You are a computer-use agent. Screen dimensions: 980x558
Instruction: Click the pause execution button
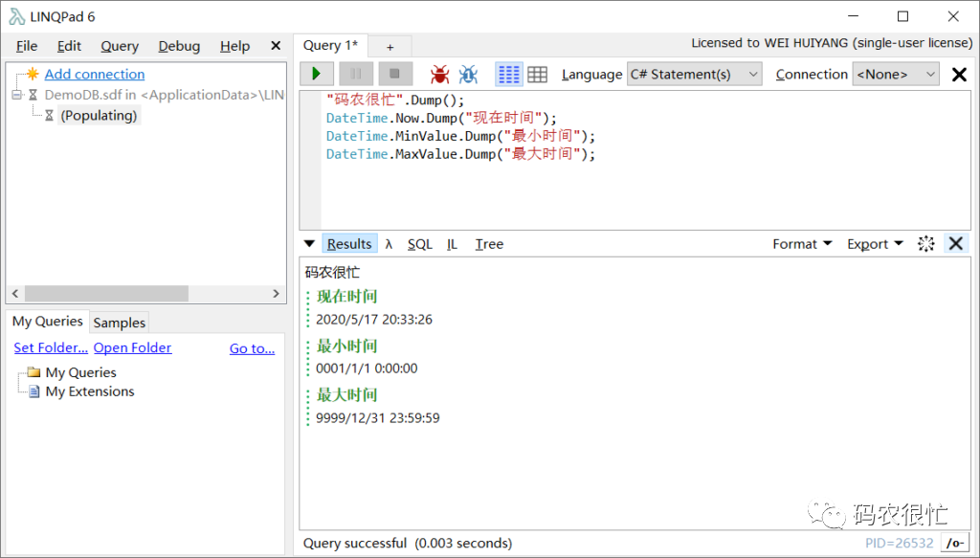(x=356, y=74)
